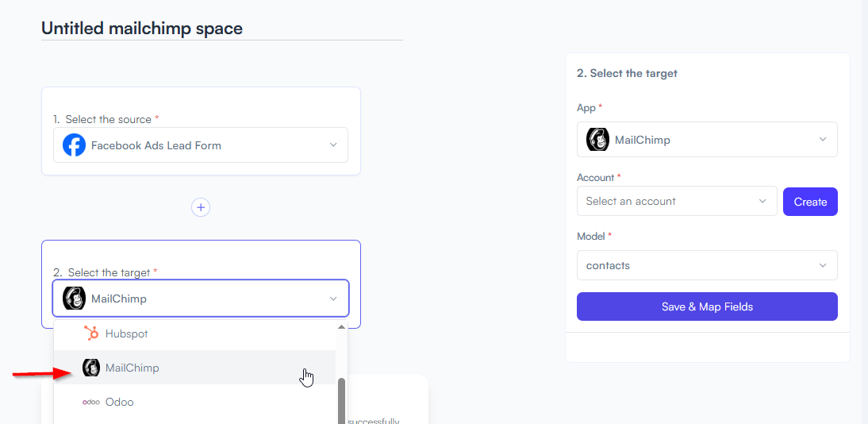Open the Model contacts dropdown
Screen dimensions: 868x424
point(707,265)
